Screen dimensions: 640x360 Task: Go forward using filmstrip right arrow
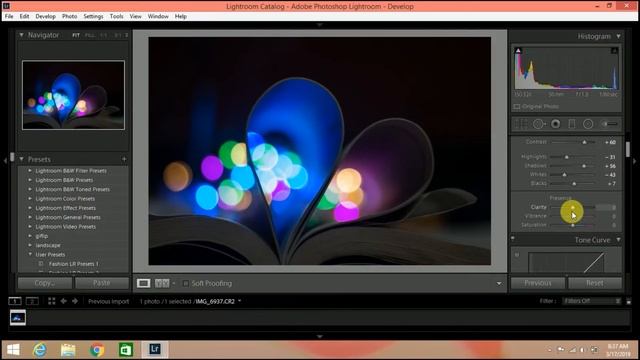click(x=75, y=301)
